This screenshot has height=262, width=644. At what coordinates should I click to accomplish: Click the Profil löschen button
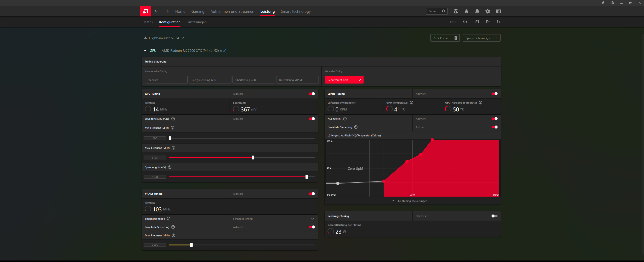(x=444, y=38)
